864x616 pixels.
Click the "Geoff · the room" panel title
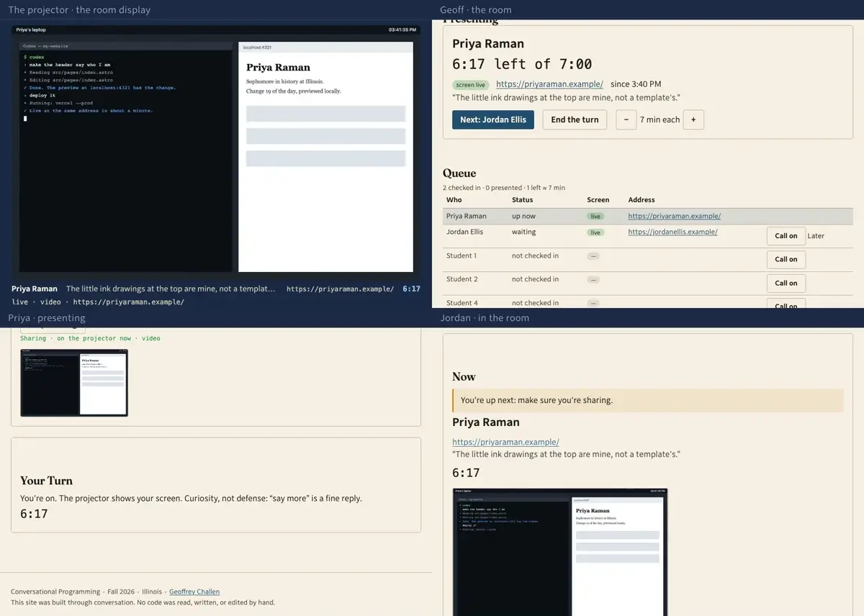[x=476, y=10]
